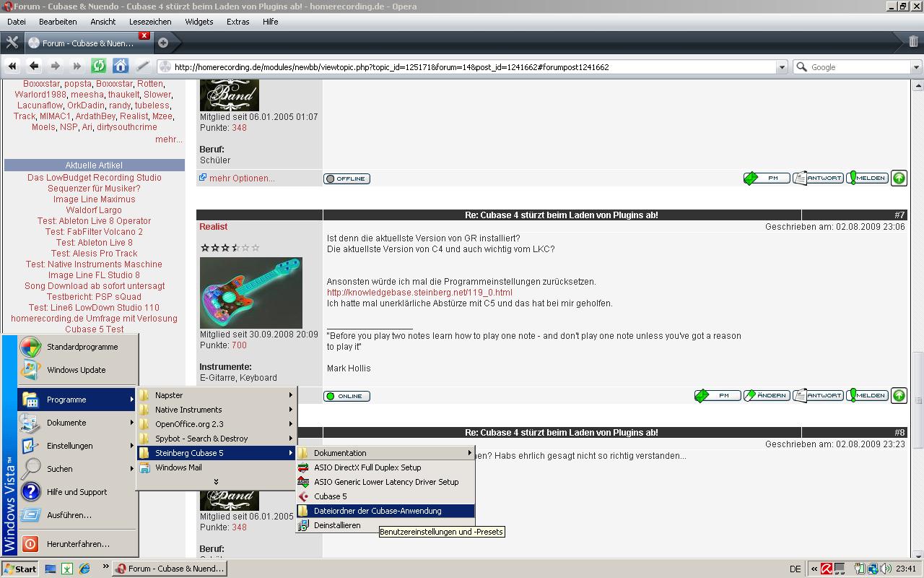This screenshot has width=924, height=578.
Task: Reload the current page
Action: [99, 66]
